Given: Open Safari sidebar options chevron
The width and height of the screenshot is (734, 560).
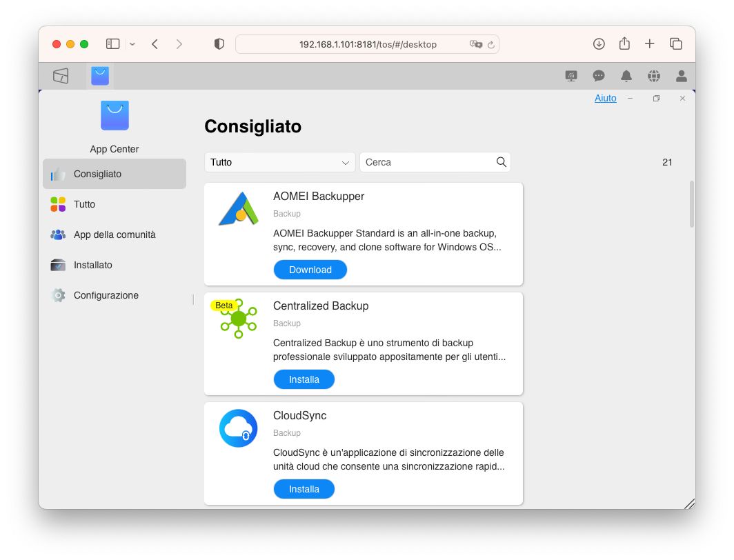Looking at the screenshot, I should coord(132,44).
